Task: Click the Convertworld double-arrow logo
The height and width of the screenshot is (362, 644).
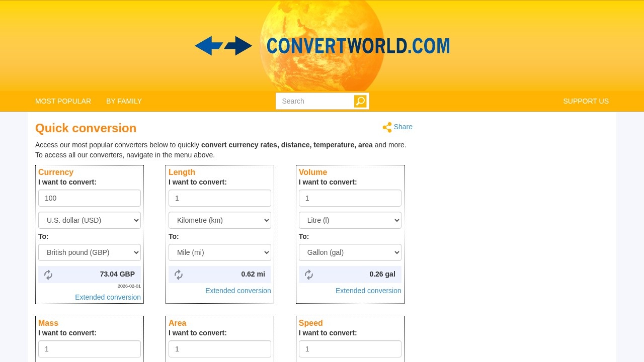Action: point(223,46)
